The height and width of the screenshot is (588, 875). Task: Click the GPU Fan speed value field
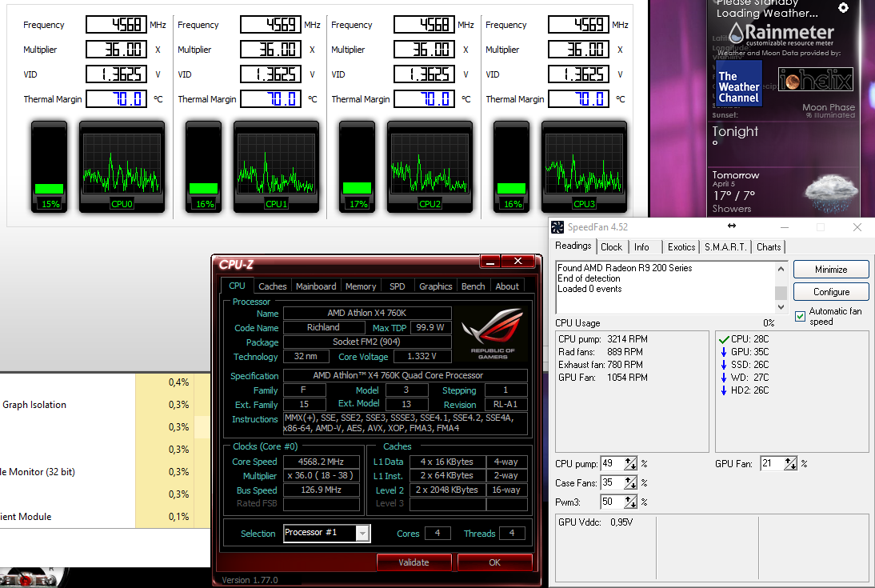pos(773,463)
